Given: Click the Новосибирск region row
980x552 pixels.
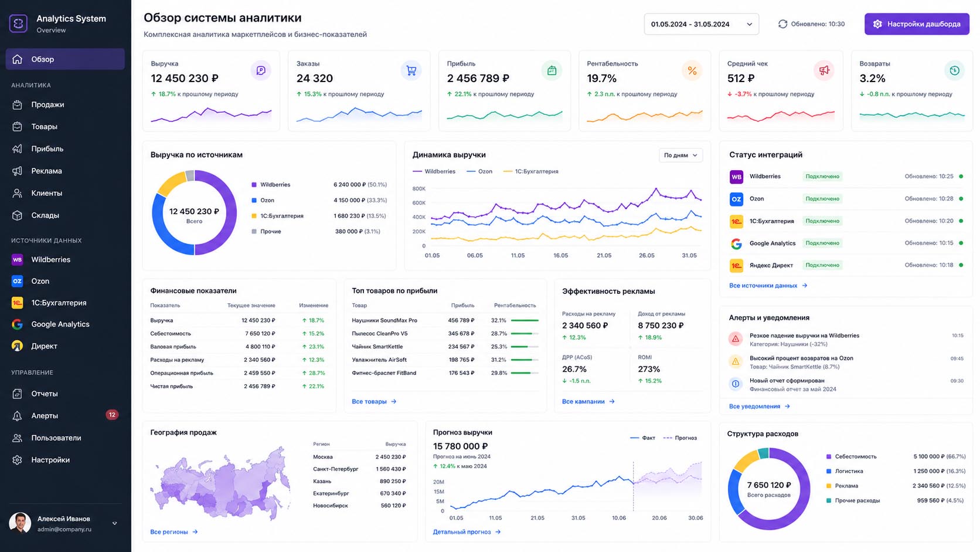Looking at the screenshot, I should (359, 506).
